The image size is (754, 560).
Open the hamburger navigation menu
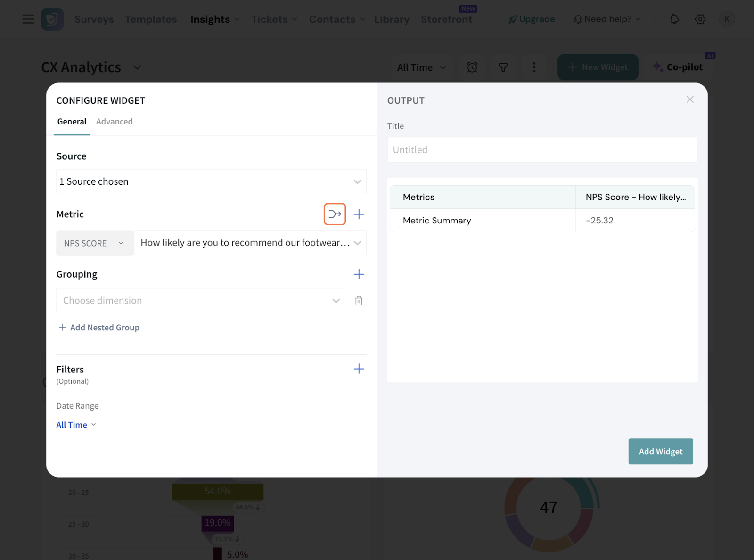[28, 19]
